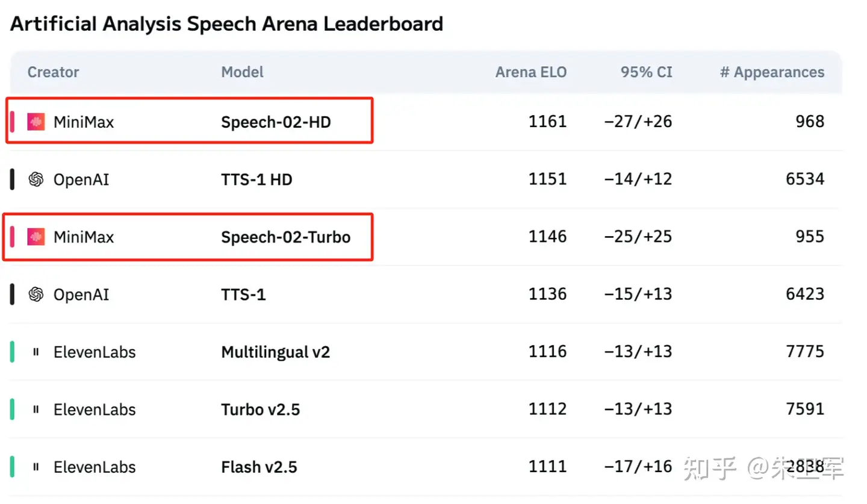867x504 pixels.
Task: Click the OpenAI logo in the TTS-1 row
Action: [36, 294]
